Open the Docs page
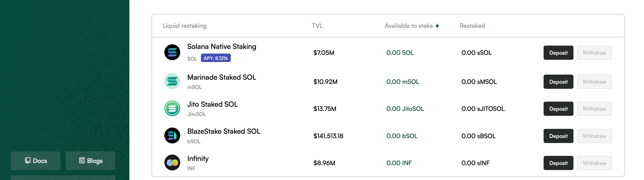This screenshot has width=644, height=180. tap(36, 161)
